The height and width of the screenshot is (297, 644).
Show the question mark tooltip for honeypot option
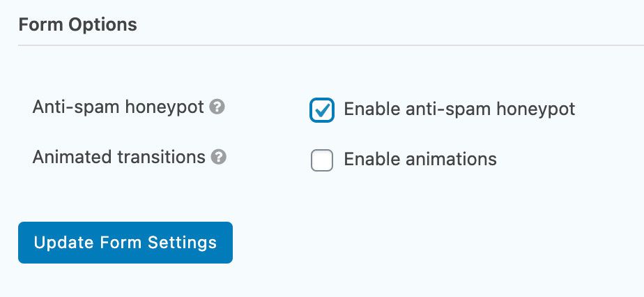click(x=217, y=107)
